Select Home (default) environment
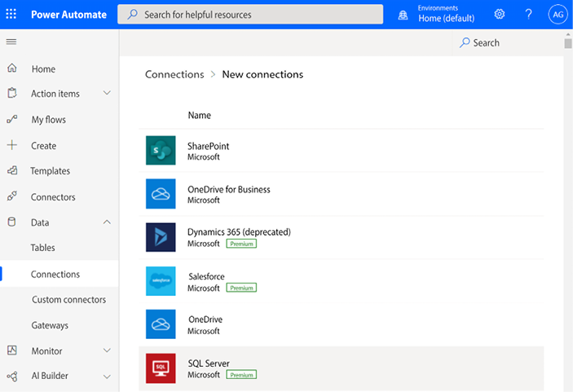This screenshot has height=392, width=573. click(x=446, y=18)
